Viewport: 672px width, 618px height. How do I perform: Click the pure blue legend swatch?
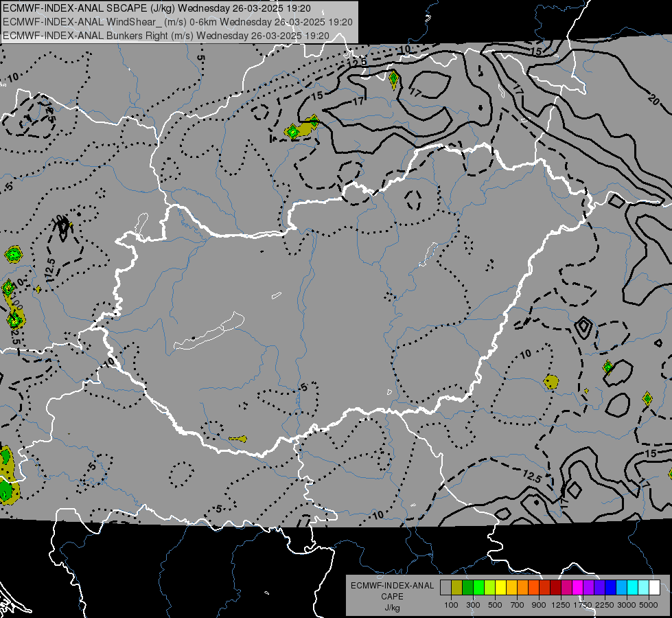611,588
